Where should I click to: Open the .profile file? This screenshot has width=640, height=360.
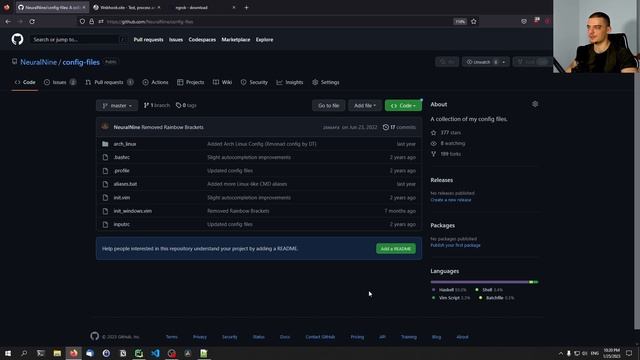[122, 171]
